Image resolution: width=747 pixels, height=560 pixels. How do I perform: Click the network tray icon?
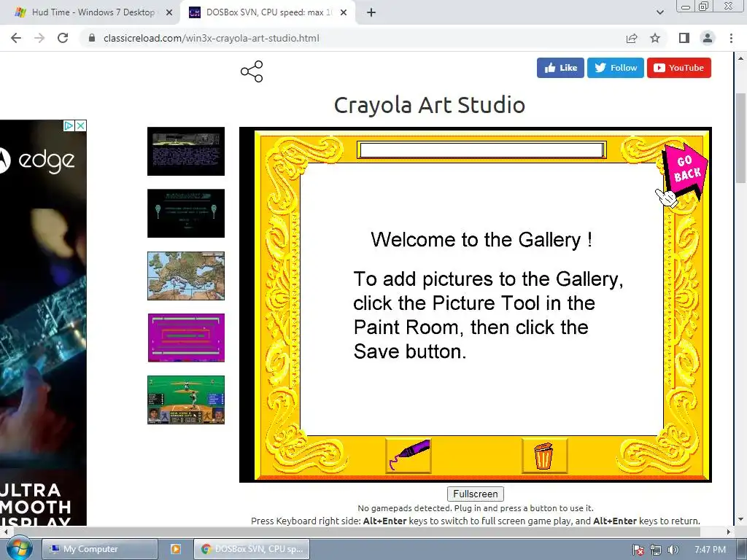pyautogui.click(x=656, y=550)
